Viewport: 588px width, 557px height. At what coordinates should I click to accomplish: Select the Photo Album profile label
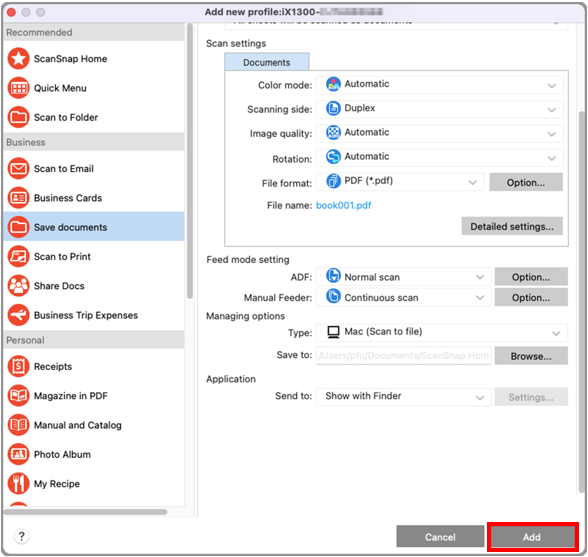(x=62, y=455)
